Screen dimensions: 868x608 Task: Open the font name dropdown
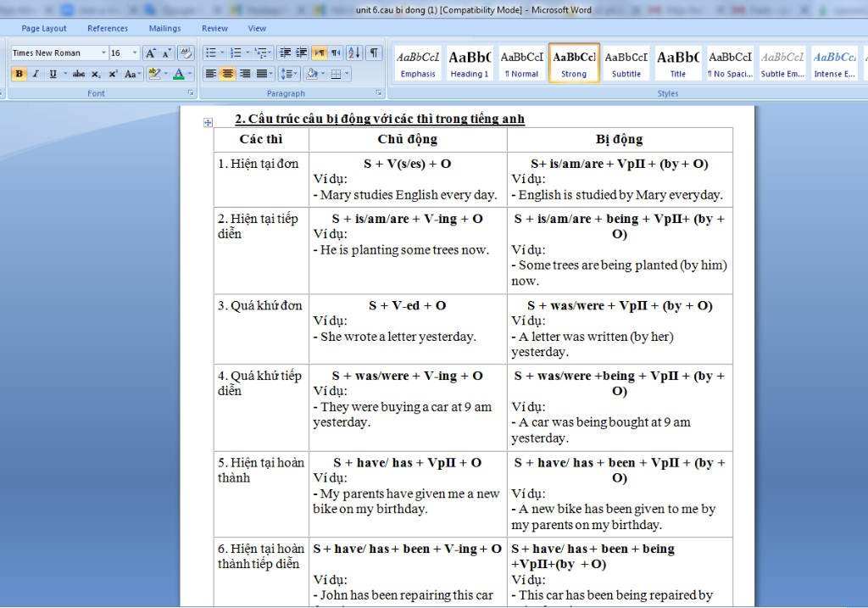[103, 53]
